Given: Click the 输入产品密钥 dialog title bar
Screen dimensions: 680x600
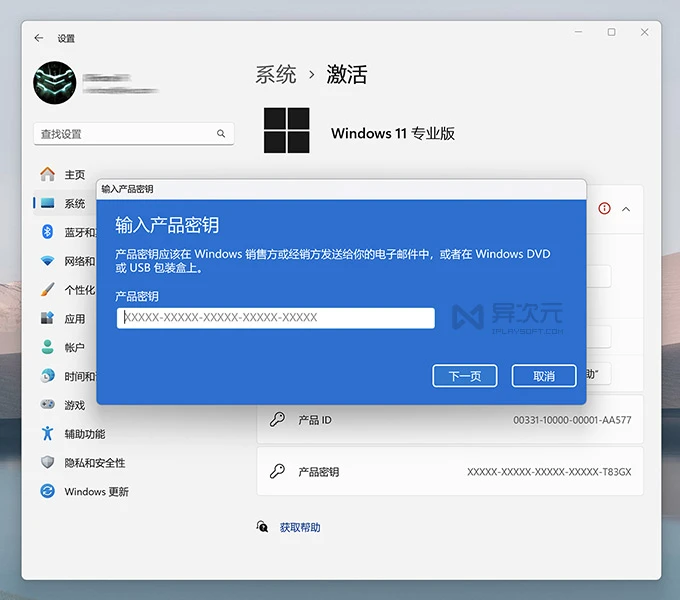Looking at the screenshot, I should [x=341, y=189].
